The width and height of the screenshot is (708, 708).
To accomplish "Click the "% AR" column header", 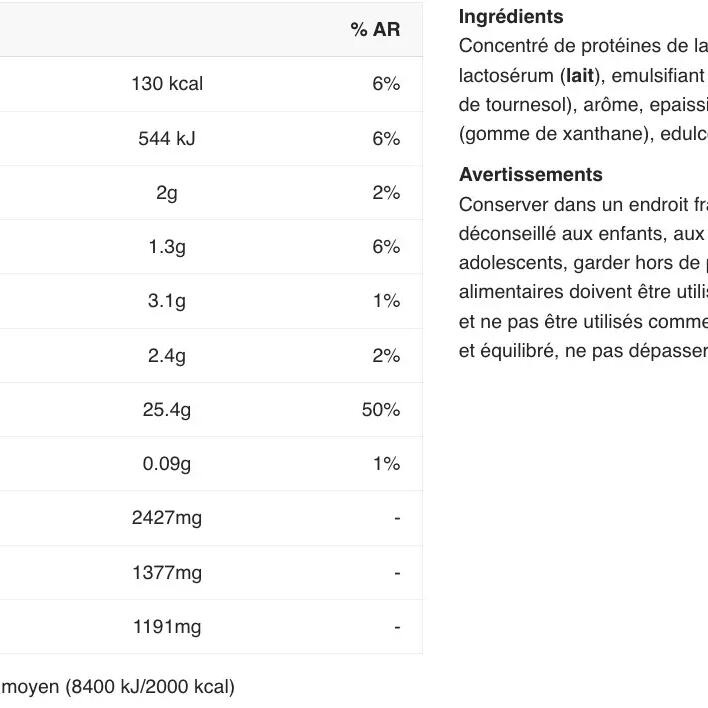I will (x=375, y=30).
